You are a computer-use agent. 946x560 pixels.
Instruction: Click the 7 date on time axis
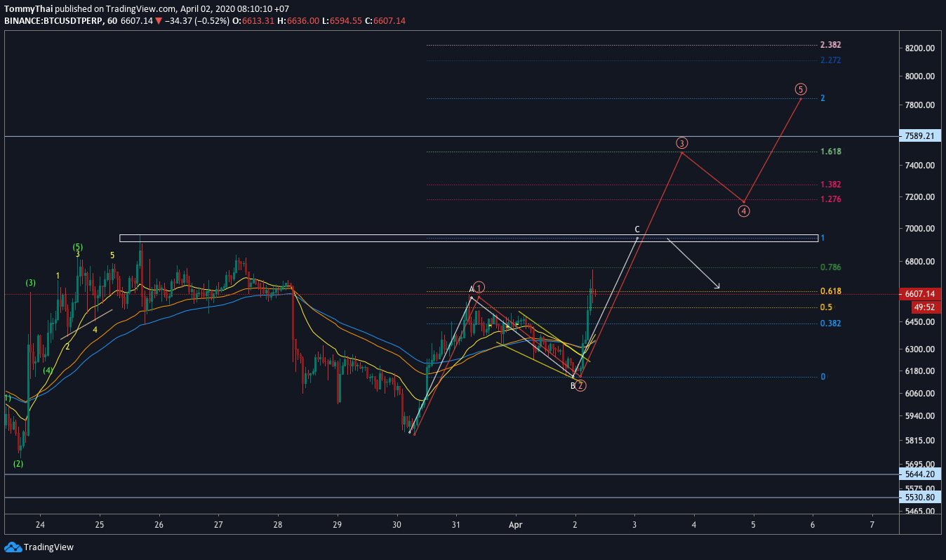click(x=872, y=525)
